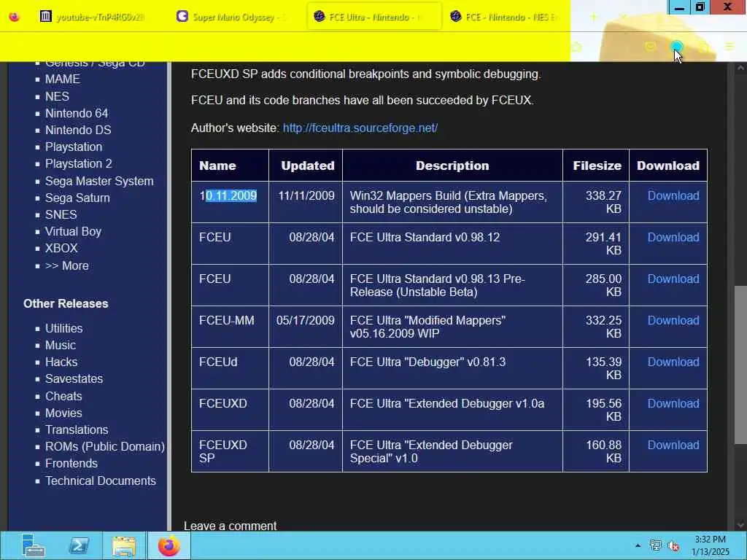Viewport: 747px width, 560px height.
Task: Download the FCEUXD Extended Debugger v1.0a
Action: pyautogui.click(x=673, y=403)
